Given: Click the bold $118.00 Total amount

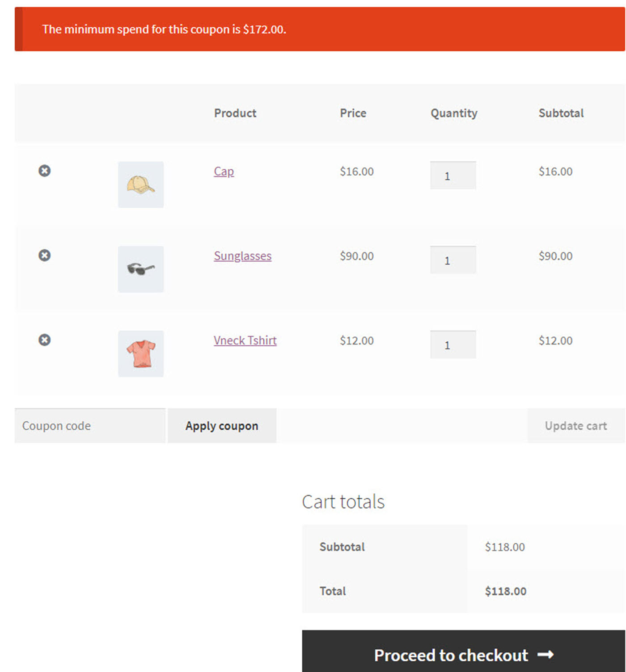Looking at the screenshot, I should pyautogui.click(x=505, y=591).
